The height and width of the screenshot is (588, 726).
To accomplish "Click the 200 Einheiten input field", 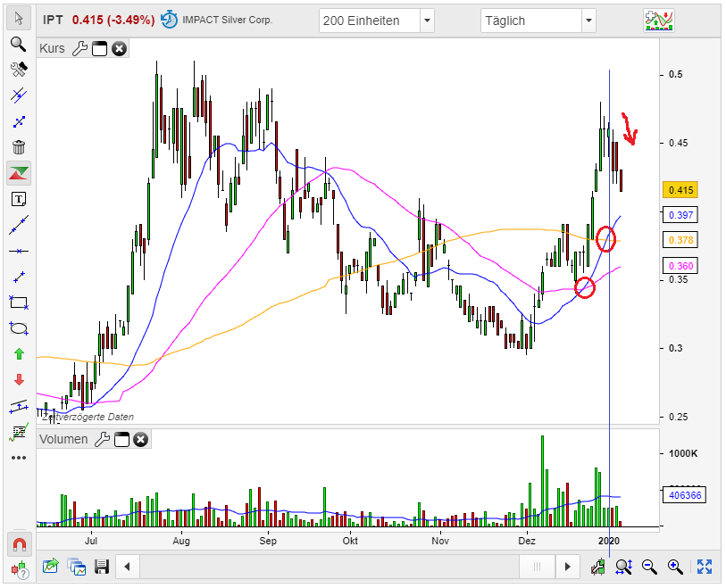I will pyautogui.click(x=370, y=21).
